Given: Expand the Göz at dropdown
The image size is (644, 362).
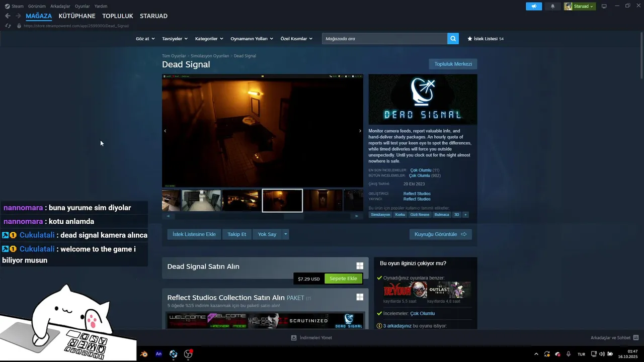Looking at the screenshot, I should pyautogui.click(x=145, y=39).
